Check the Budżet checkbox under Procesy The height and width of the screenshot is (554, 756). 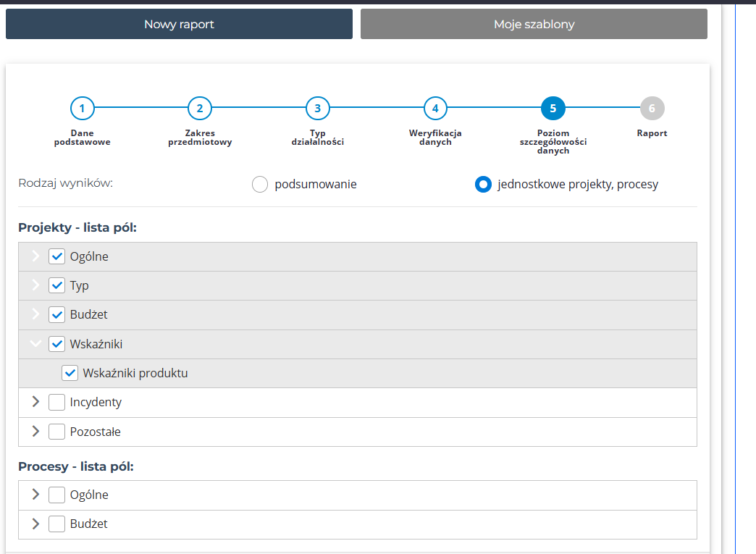click(x=57, y=524)
